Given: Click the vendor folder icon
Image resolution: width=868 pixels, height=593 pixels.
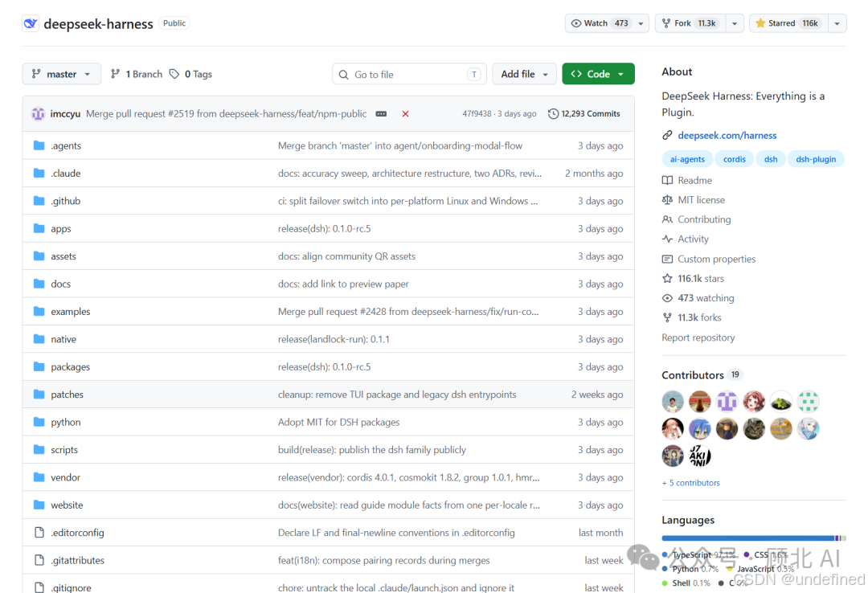Looking at the screenshot, I should coord(39,478).
